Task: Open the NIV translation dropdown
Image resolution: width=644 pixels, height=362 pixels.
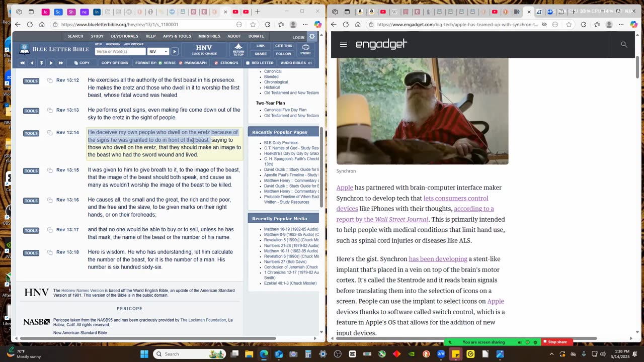Action: 158,51
